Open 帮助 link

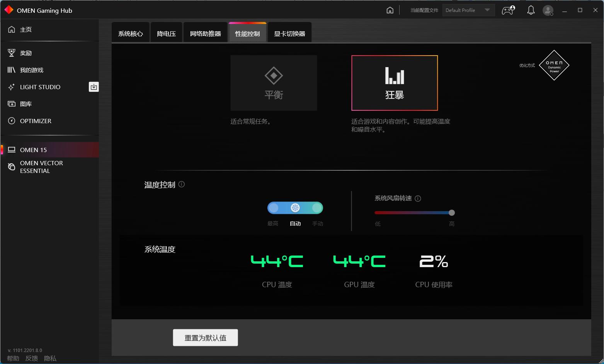pyautogui.click(x=13, y=359)
